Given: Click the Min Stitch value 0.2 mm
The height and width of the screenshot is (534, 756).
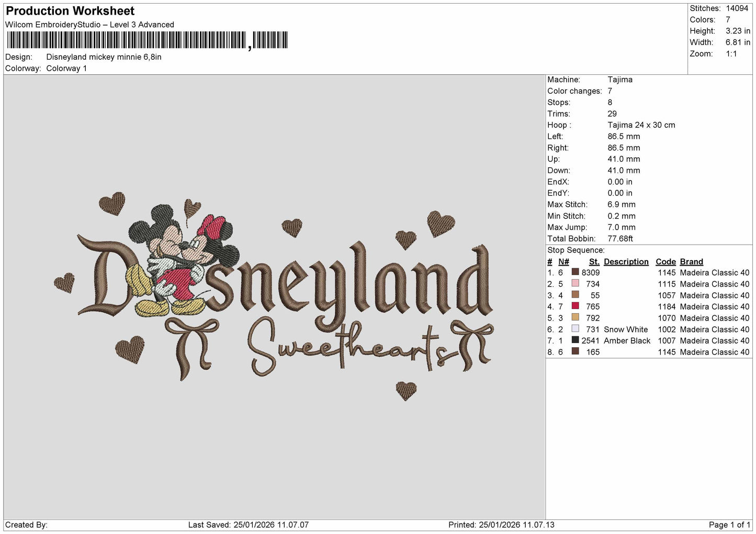Looking at the screenshot, I should [x=622, y=216].
